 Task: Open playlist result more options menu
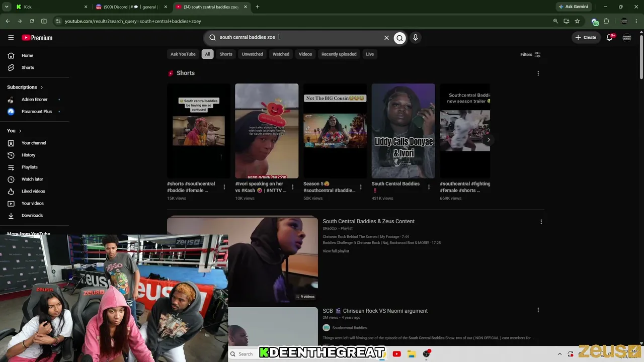pyautogui.click(x=541, y=222)
